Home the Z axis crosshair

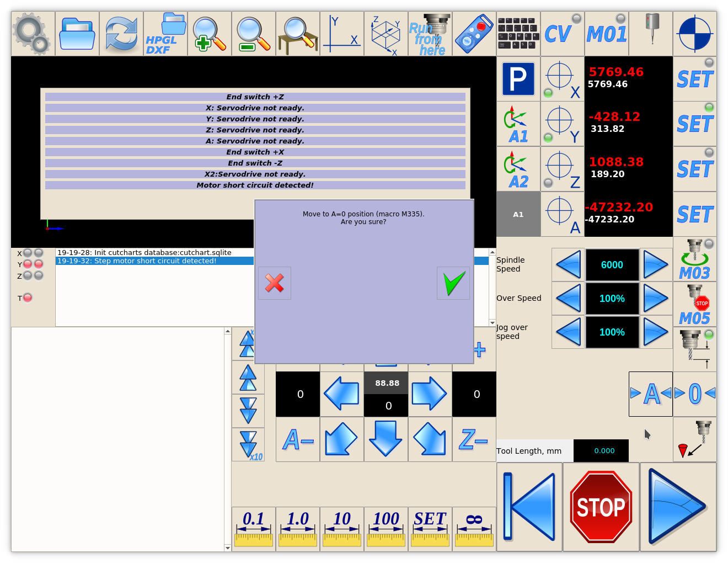(x=563, y=169)
